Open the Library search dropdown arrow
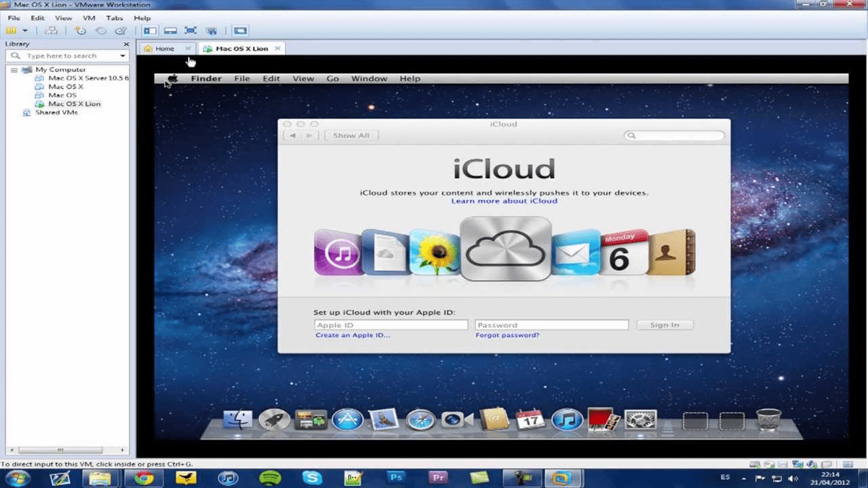 pyautogui.click(x=123, y=55)
